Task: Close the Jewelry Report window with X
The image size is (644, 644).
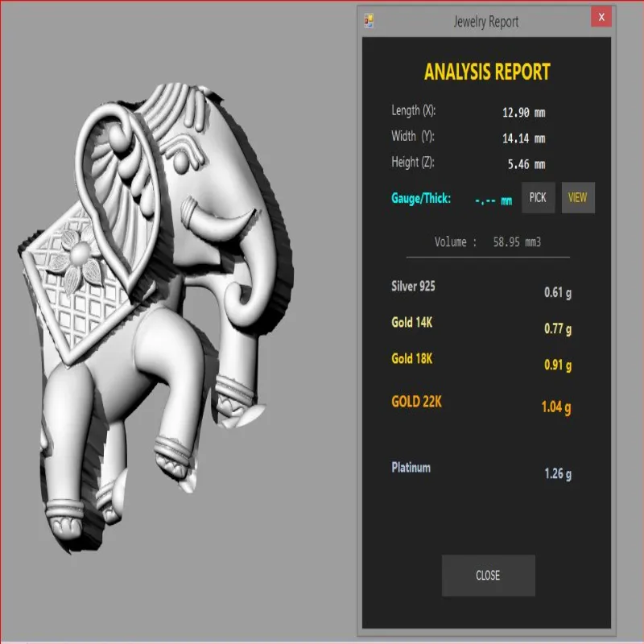Action: (x=601, y=17)
